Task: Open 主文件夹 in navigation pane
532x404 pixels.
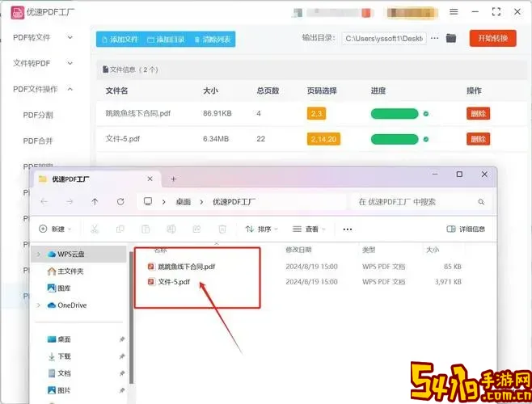Action: [65, 271]
